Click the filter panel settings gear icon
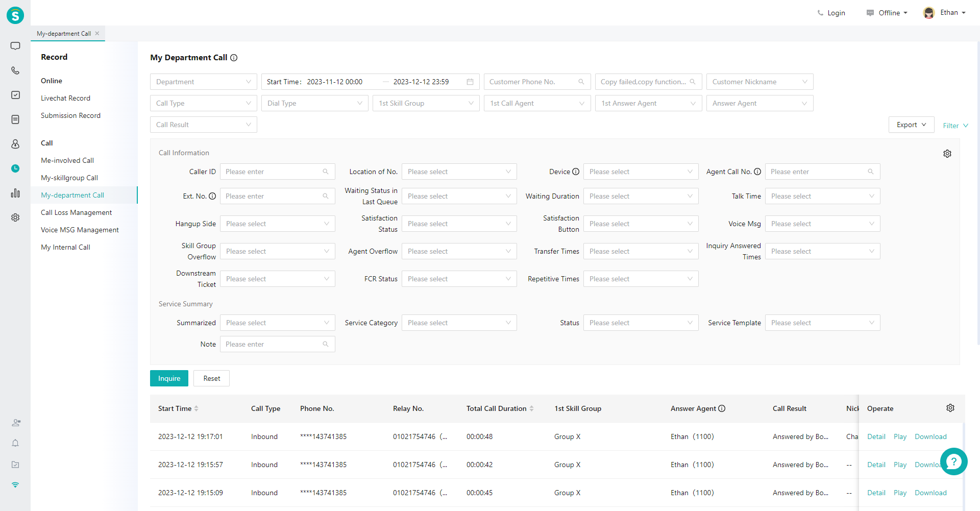 click(x=947, y=154)
